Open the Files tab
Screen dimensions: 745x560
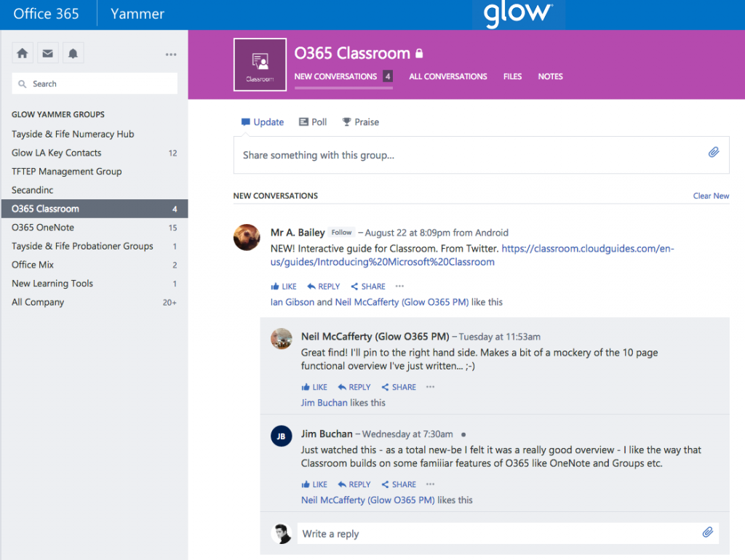point(513,76)
